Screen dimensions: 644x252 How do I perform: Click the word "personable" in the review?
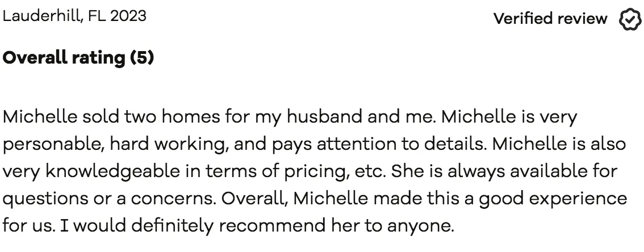pyautogui.click(x=51, y=144)
